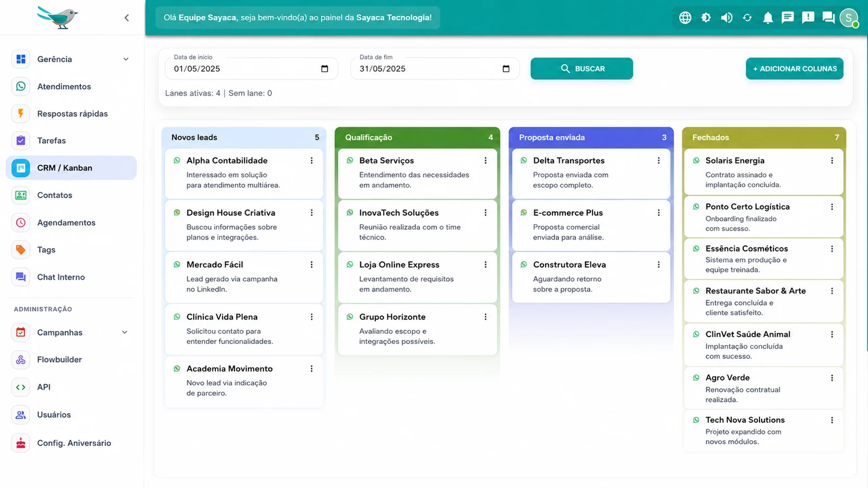Viewport: 868px width, 488px height.
Task: Click the Sayaca bird logo
Action: click(58, 17)
